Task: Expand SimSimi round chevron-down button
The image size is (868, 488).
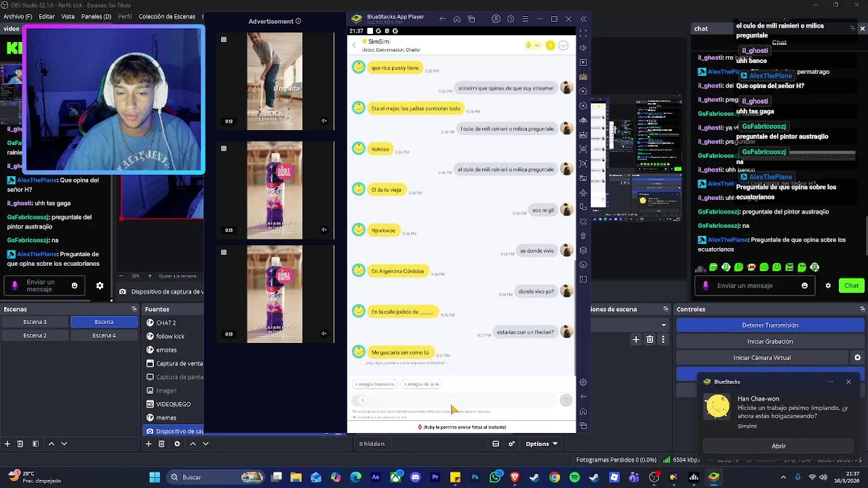Action: coord(563,45)
